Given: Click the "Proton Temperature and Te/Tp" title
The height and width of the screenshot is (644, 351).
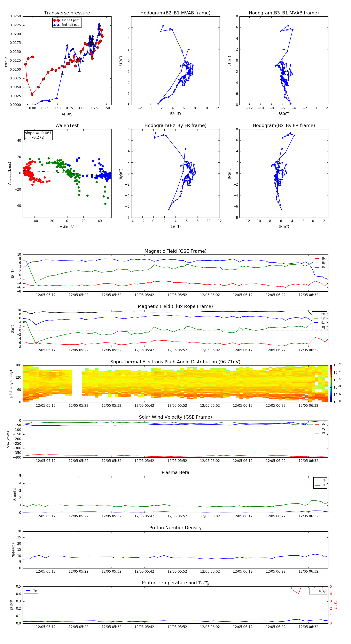Looking at the screenshot, I should tap(175, 583).
